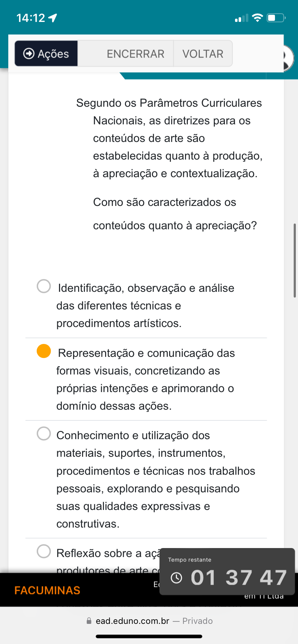Tap the home indicator bar at the bottom
The width and height of the screenshot is (298, 644).
[149, 636]
